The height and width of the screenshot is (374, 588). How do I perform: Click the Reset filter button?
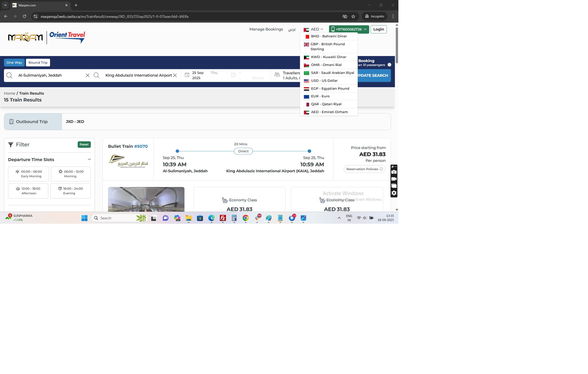click(x=84, y=145)
